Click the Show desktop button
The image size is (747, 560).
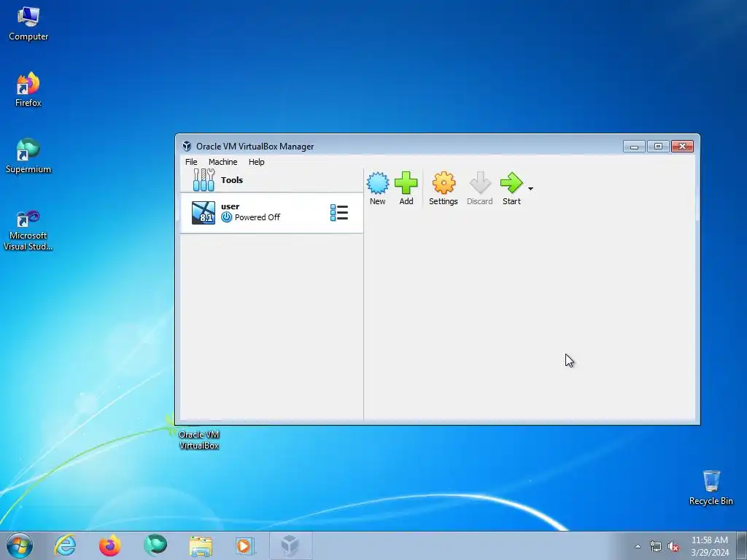coord(742,545)
